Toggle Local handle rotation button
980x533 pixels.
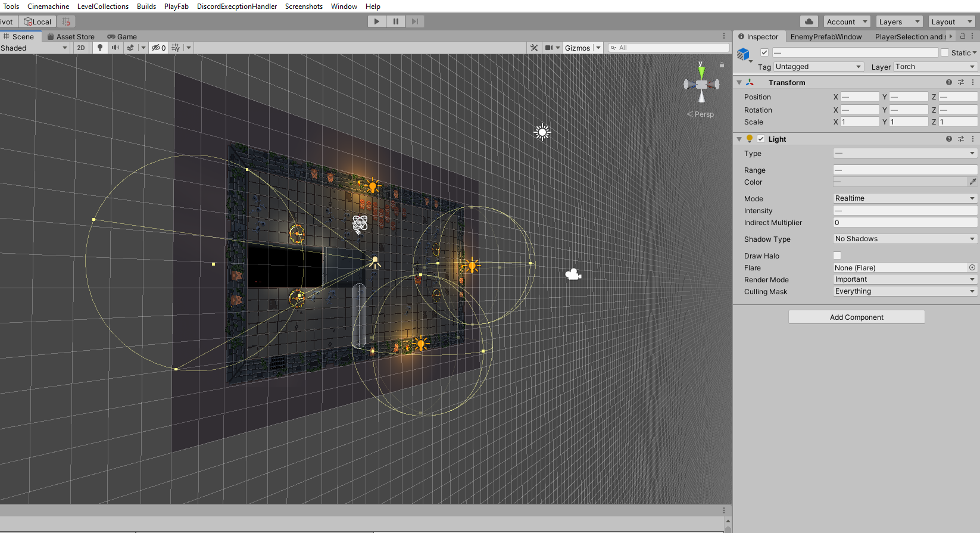point(38,21)
